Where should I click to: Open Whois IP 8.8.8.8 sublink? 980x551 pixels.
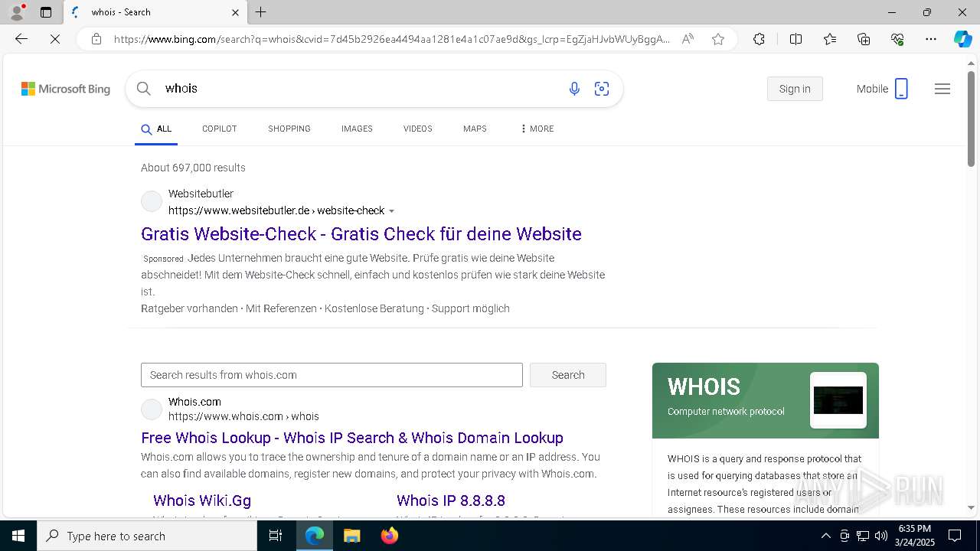tap(451, 500)
